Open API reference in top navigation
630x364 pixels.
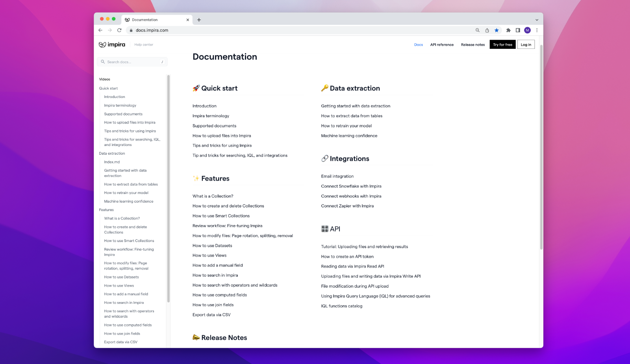pyautogui.click(x=442, y=45)
